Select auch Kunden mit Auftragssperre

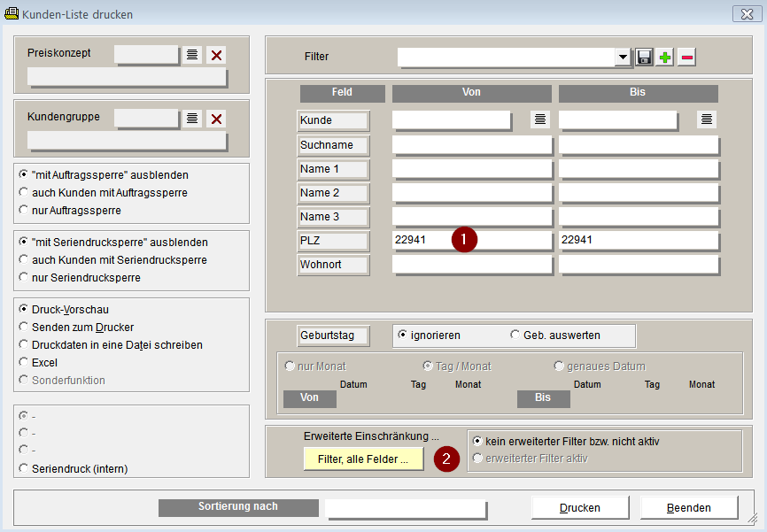103,193
